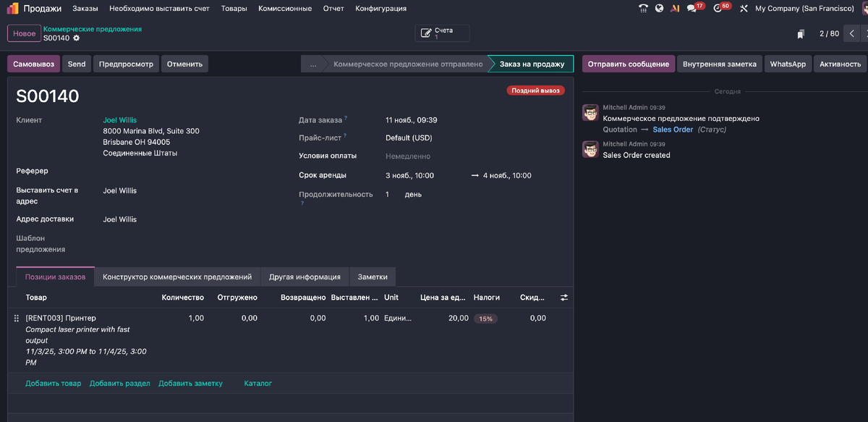Image resolution: width=868 pixels, height=422 pixels.
Task: Click help mark next to Дата заказа
Action: (x=346, y=118)
